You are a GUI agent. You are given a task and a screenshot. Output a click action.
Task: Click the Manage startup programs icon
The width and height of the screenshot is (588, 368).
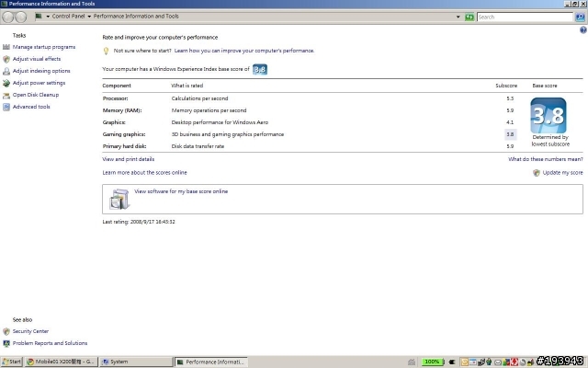coord(6,47)
